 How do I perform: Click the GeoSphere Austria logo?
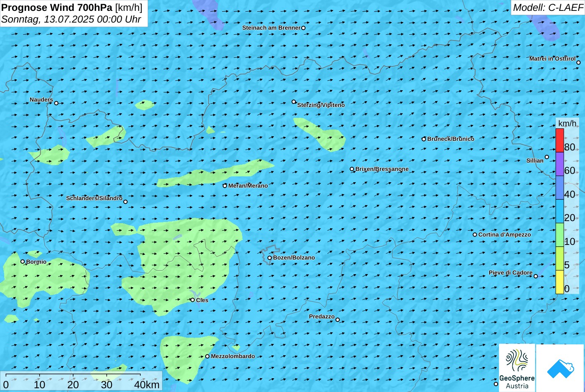tap(517, 368)
